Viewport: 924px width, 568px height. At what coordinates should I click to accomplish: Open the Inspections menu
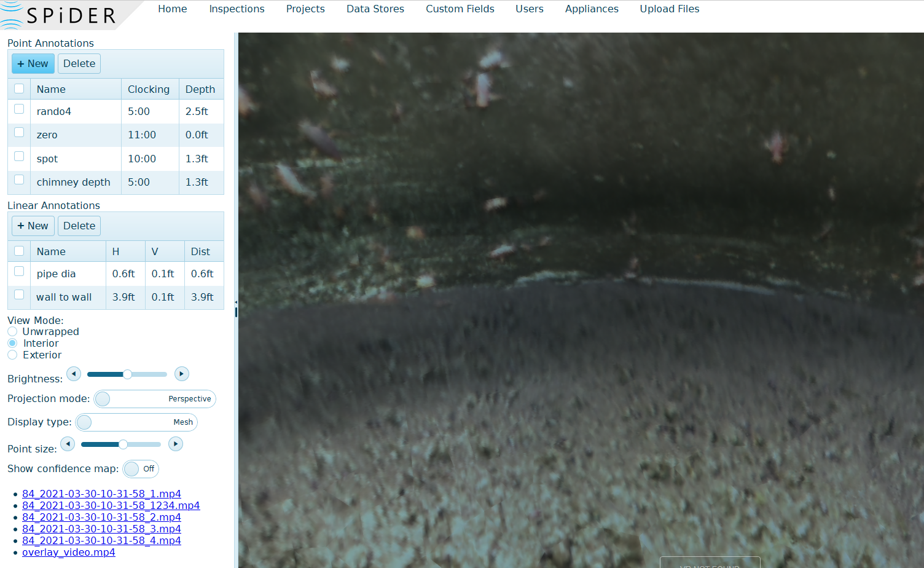[237, 9]
